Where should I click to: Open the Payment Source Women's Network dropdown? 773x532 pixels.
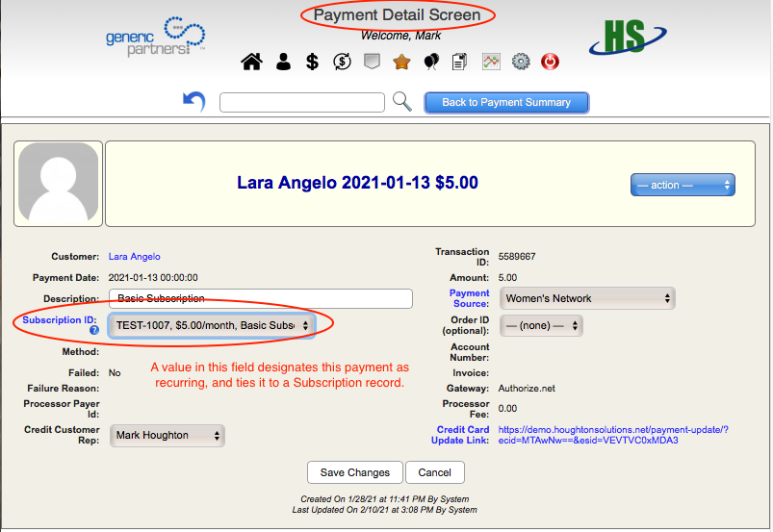(586, 298)
